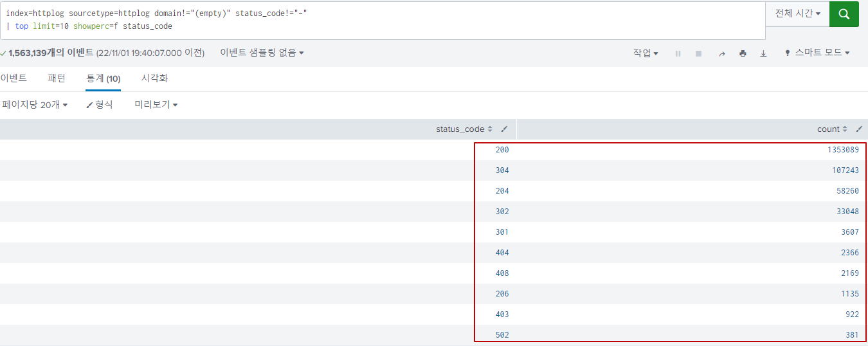Click the 1,563,139개의 이벤트 count text

coord(51,53)
